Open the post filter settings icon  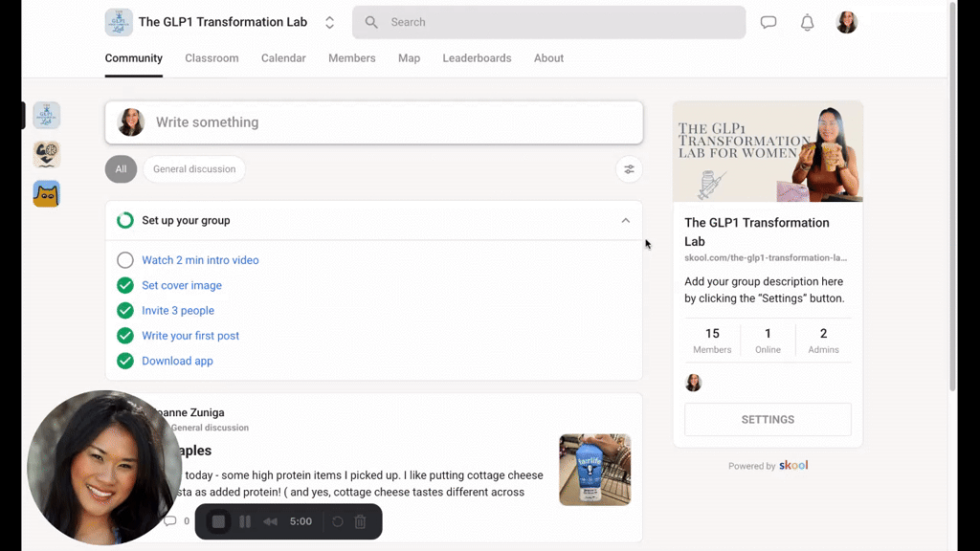[x=629, y=169]
